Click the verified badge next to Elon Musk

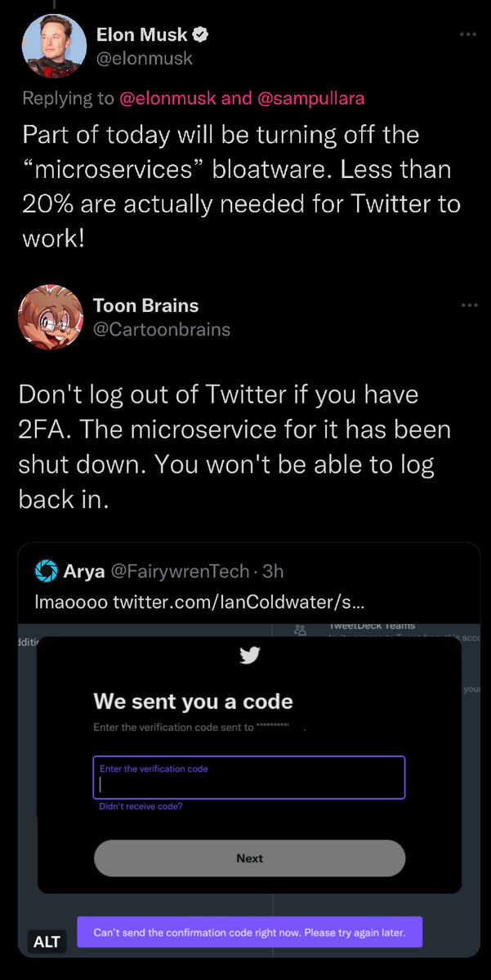(200, 35)
